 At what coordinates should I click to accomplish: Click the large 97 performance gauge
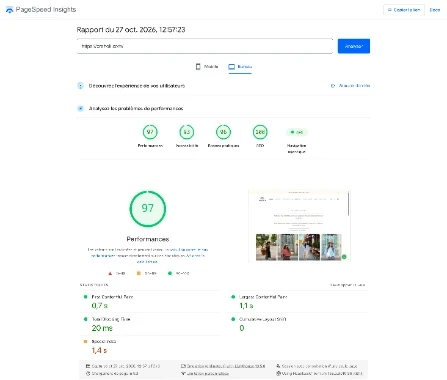pyautogui.click(x=148, y=209)
